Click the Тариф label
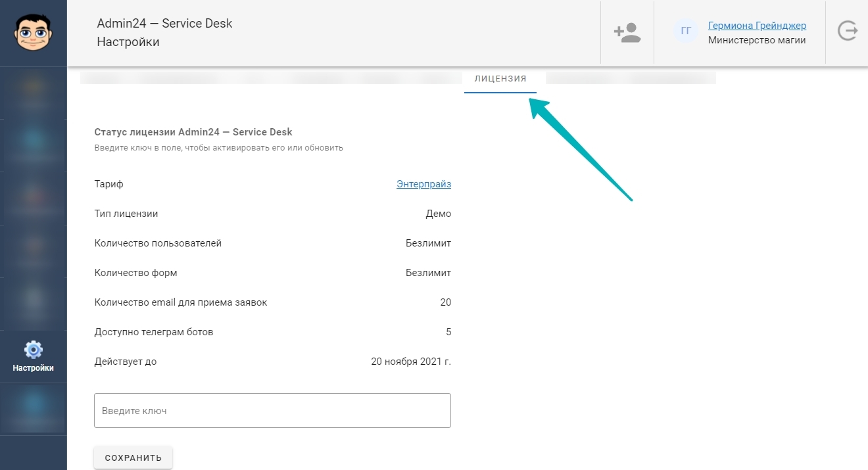This screenshot has height=470, width=868. pos(109,184)
